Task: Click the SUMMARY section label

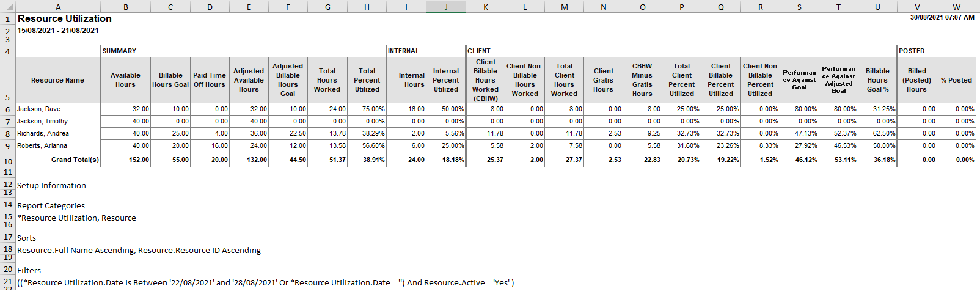Action: click(120, 51)
